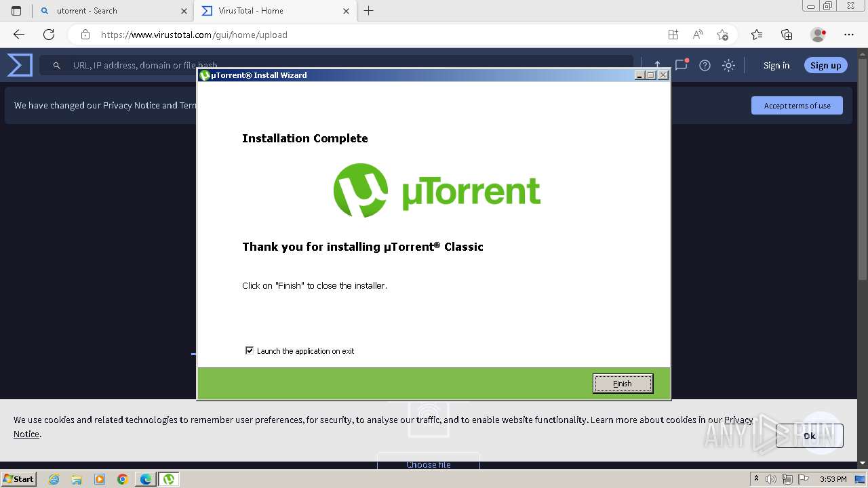Open the Windows Start menu
Image resolution: width=868 pixels, height=488 pixels.
point(19,479)
